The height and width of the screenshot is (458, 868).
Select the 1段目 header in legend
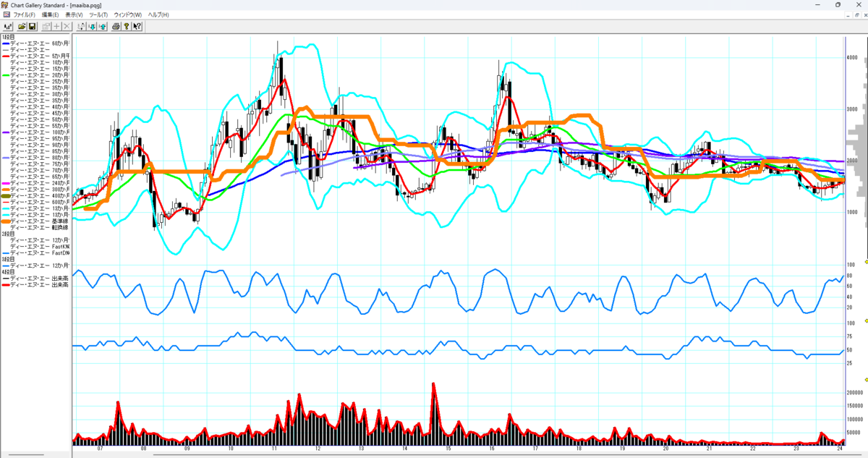pos(9,37)
